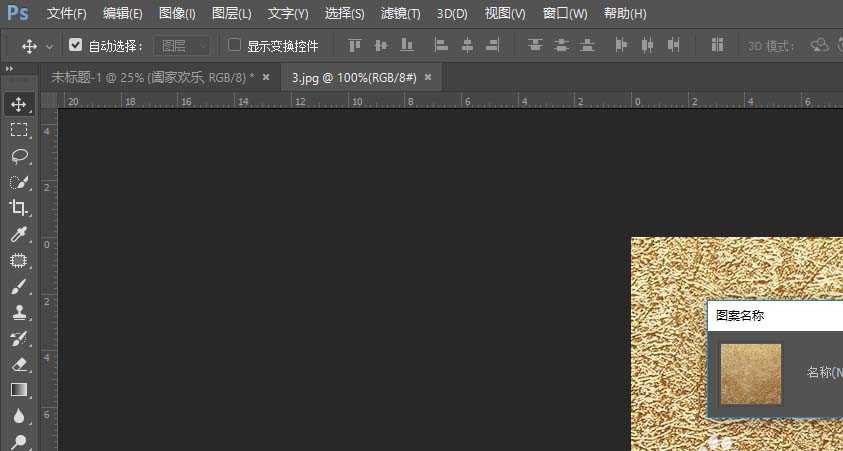This screenshot has height=451, width=843.
Task: Select the Lasso tool
Action: pos(19,156)
